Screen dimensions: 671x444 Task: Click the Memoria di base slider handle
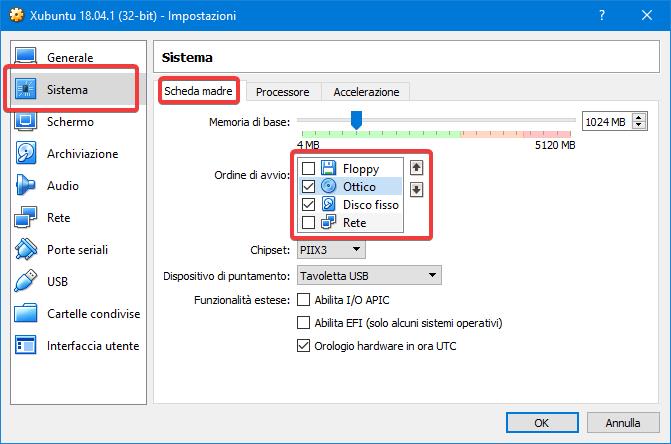pos(356,120)
